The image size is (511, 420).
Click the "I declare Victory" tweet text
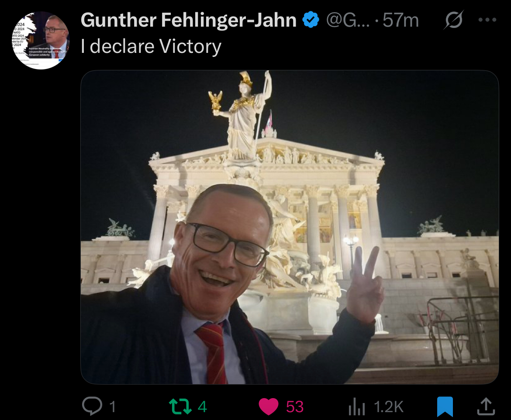[x=151, y=46]
